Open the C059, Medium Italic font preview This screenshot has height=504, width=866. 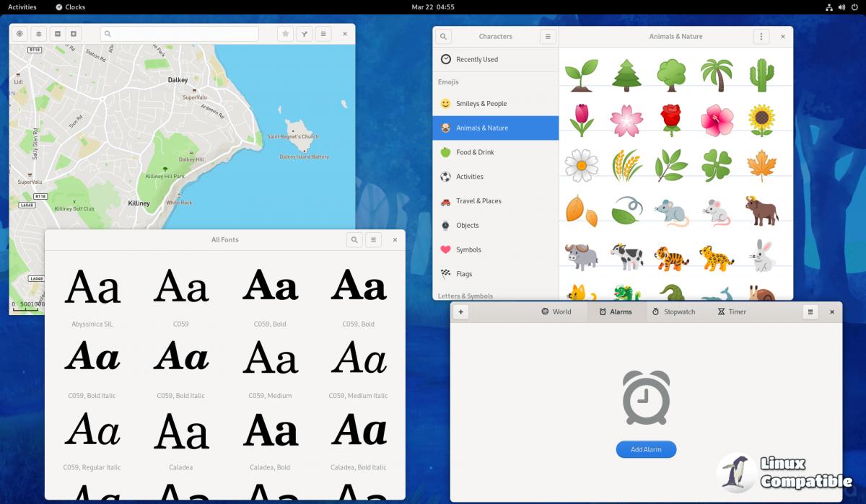(359, 367)
